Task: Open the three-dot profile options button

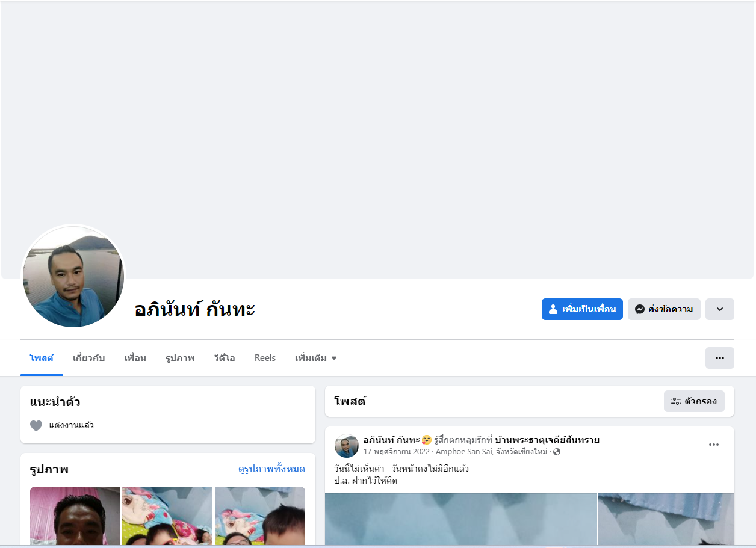Action: (720, 358)
